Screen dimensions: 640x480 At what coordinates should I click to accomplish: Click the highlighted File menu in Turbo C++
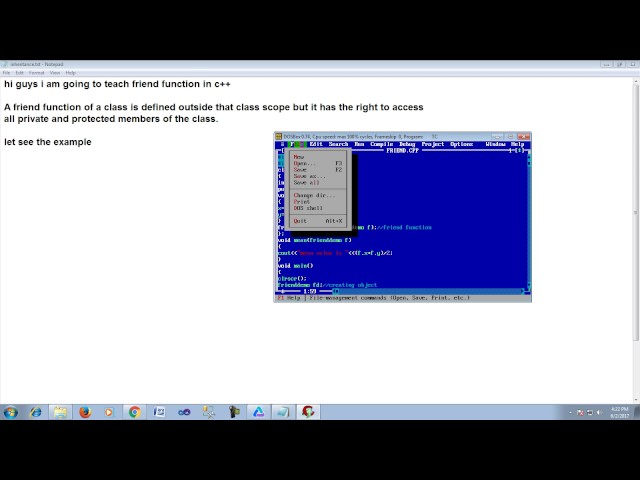point(296,144)
